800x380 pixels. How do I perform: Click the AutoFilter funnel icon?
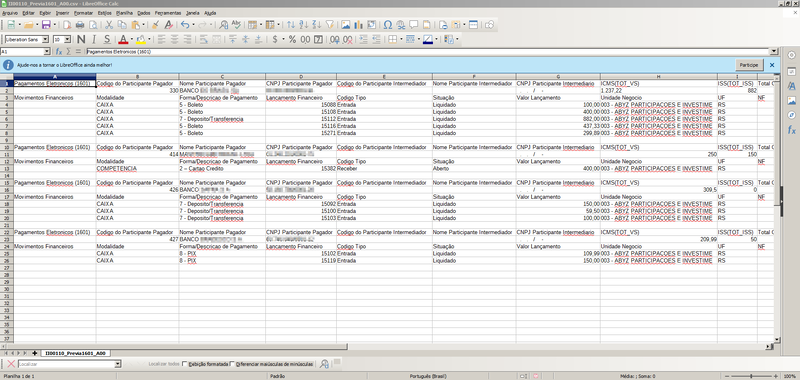(330, 24)
